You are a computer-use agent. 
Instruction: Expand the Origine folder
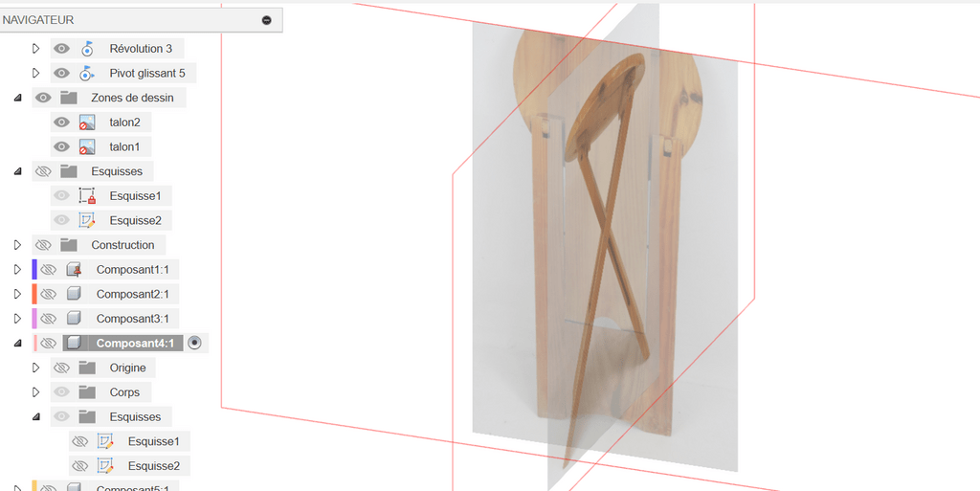point(35,368)
